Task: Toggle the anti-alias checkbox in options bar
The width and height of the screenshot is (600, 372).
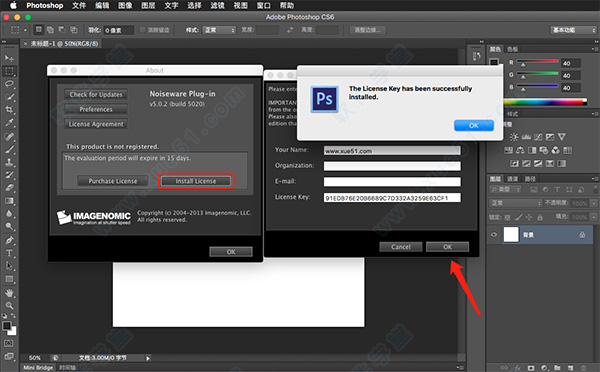Action: tap(142, 30)
